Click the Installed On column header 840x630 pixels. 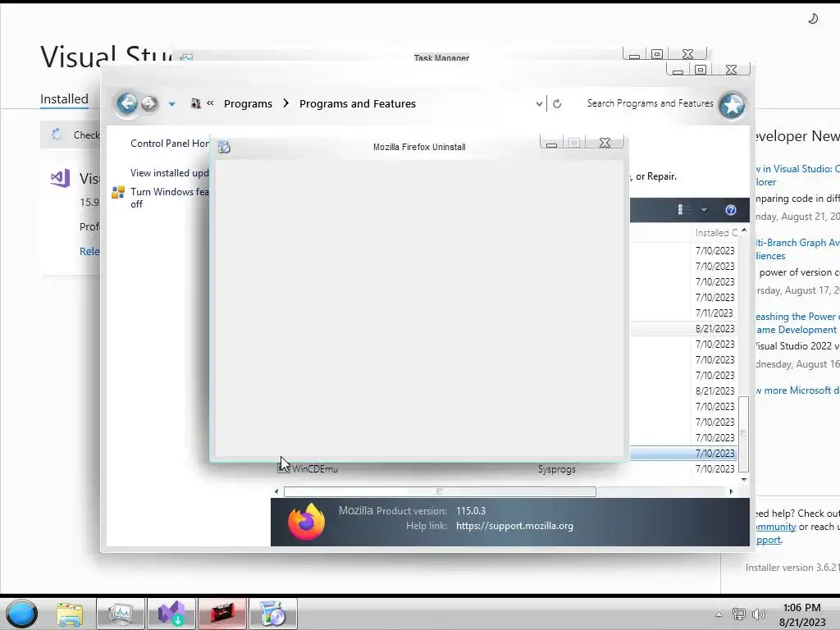pyautogui.click(x=715, y=233)
